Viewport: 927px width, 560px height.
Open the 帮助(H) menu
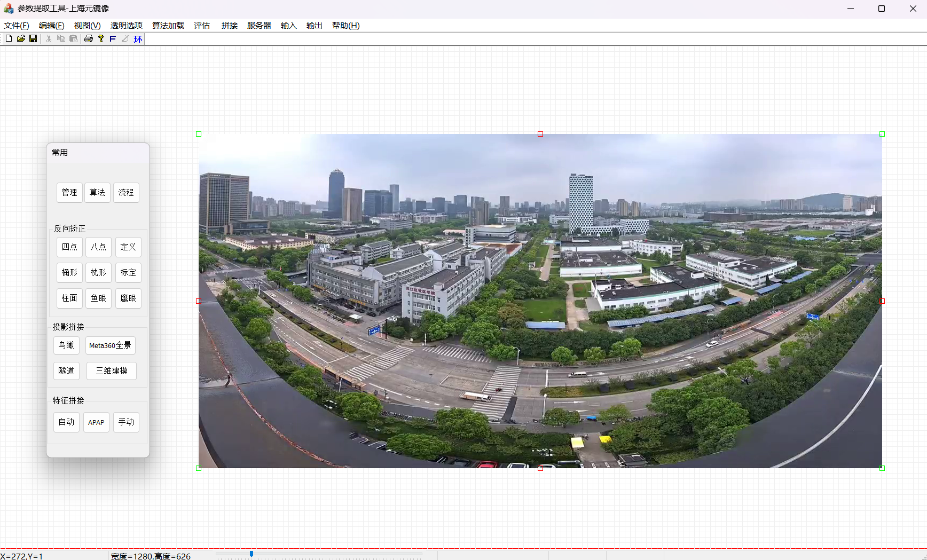(346, 26)
